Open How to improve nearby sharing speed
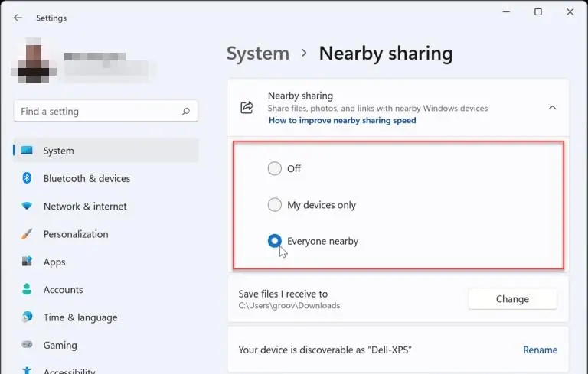588x374 pixels. pyautogui.click(x=342, y=120)
